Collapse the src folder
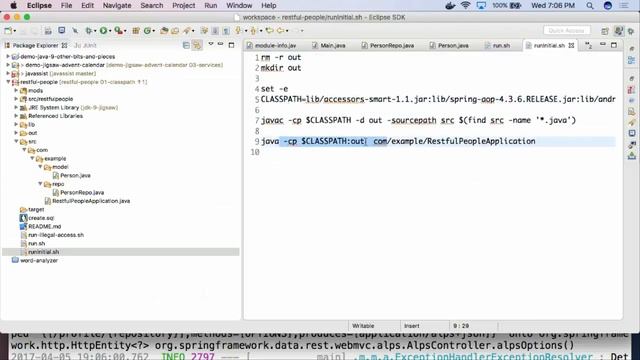The width and height of the screenshot is (640, 360). (16, 141)
